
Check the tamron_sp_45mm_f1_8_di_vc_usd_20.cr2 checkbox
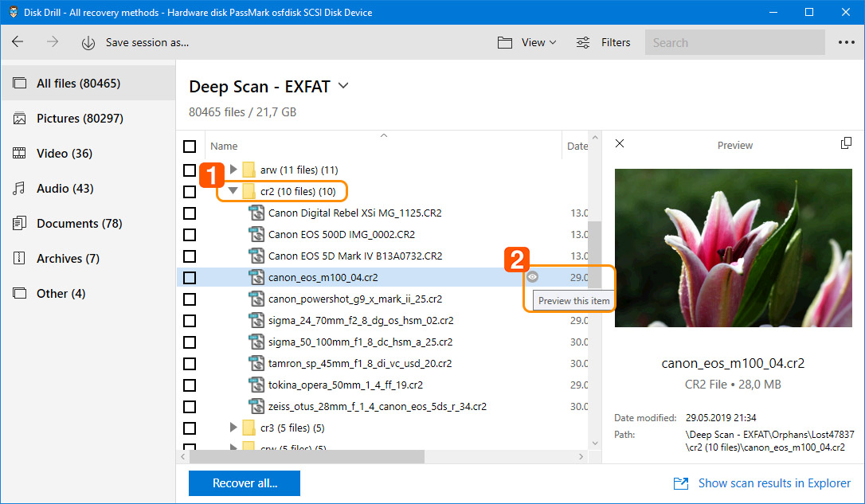[190, 363]
